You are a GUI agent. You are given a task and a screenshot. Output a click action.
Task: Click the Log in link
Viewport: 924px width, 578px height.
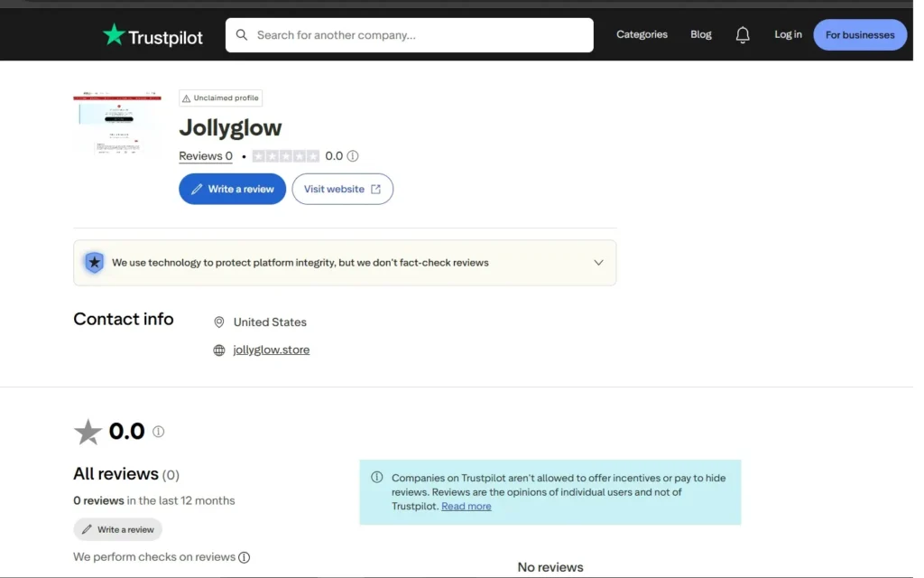(788, 34)
